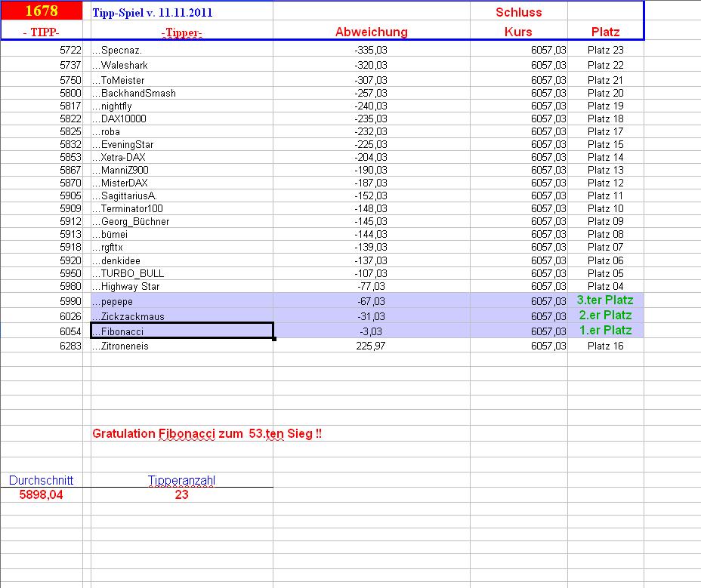Image resolution: width=701 pixels, height=588 pixels.
Task: Click the 5898,04 average value cell
Action: point(41,494)
